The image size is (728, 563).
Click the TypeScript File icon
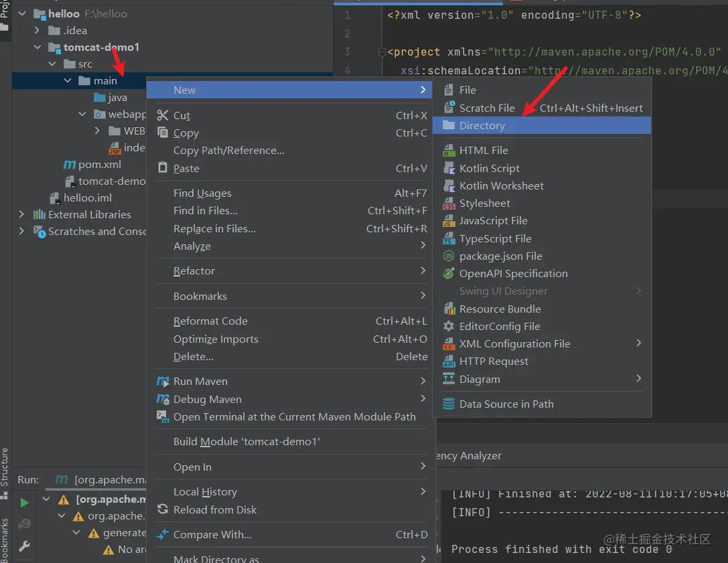coord(449,238)
